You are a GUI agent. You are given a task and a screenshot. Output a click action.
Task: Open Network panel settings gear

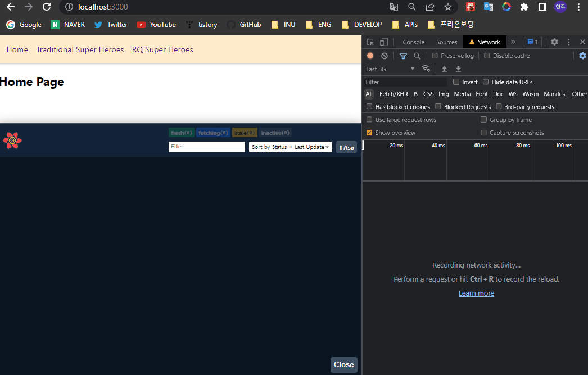582,56
